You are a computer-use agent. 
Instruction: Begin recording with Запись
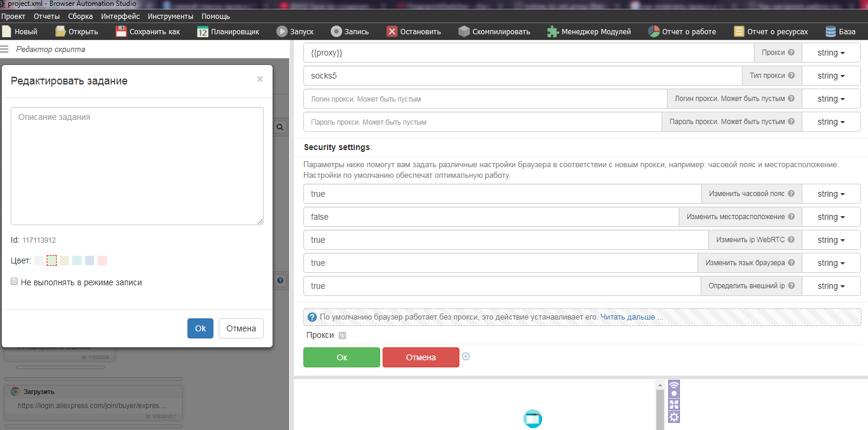click(x=349, y=31)
